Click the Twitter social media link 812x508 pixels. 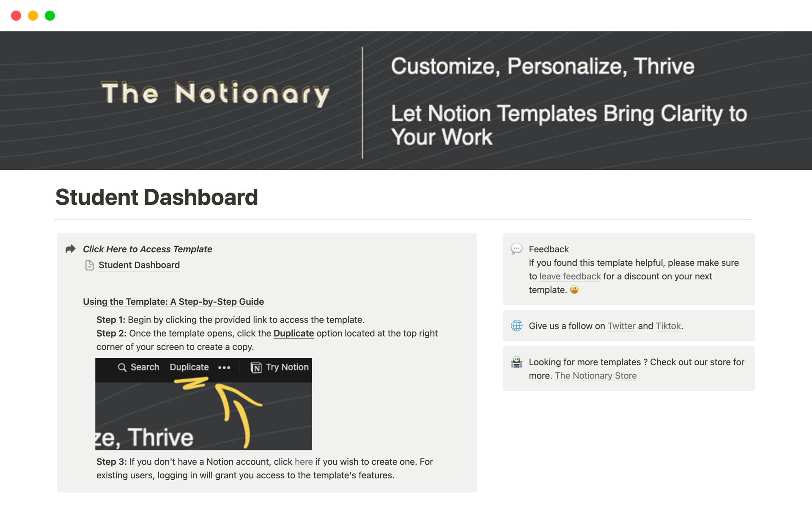[621, 326]
